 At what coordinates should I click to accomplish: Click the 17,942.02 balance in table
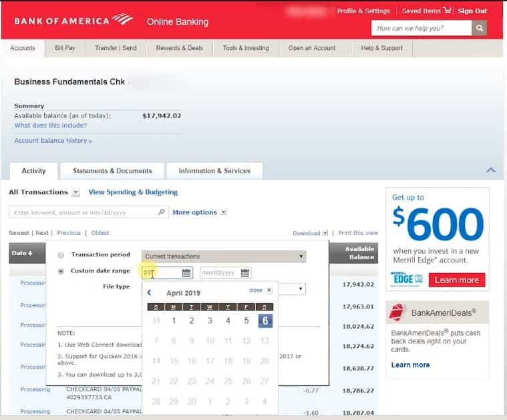click(358, 284)
